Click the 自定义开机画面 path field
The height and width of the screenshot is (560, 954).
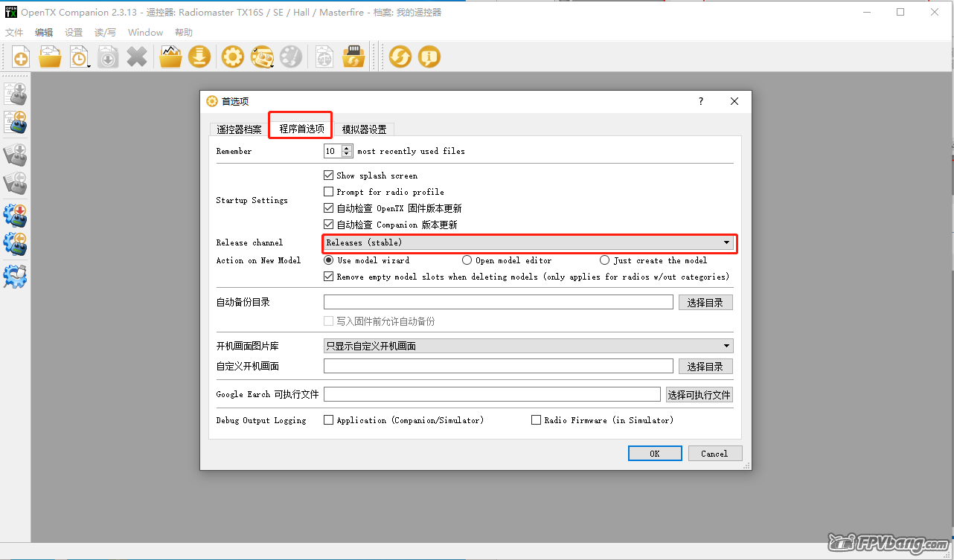click(499, 366)
